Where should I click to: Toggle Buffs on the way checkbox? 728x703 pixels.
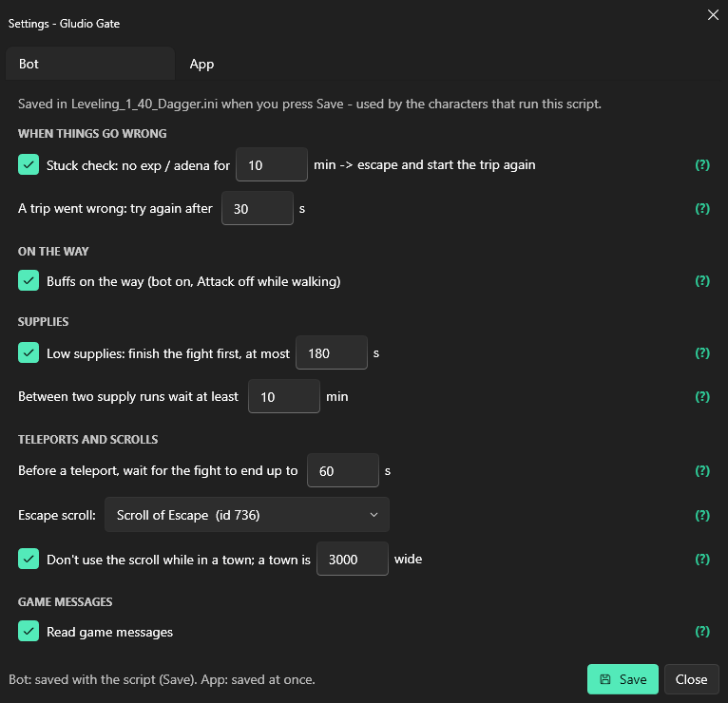[29, 280]
